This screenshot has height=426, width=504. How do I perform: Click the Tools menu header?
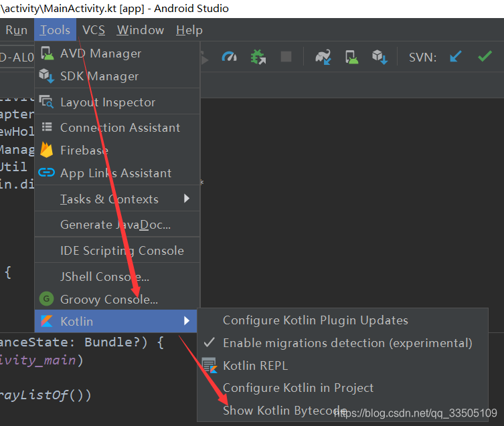click(x=55, y=30)
